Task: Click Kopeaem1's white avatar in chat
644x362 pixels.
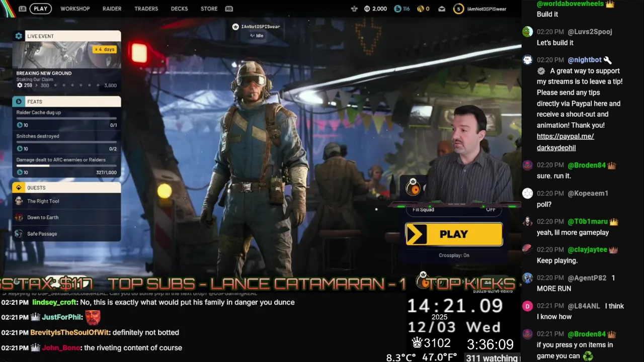Action: point(527,193)
